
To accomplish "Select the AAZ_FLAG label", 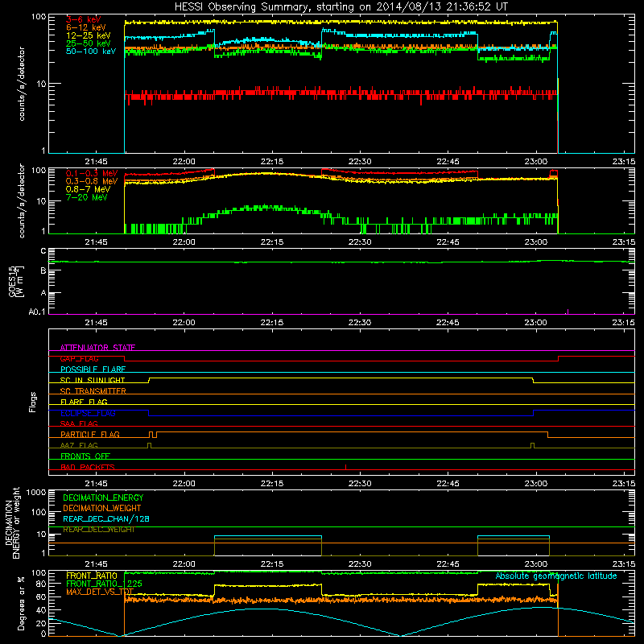I will (79, 445).
